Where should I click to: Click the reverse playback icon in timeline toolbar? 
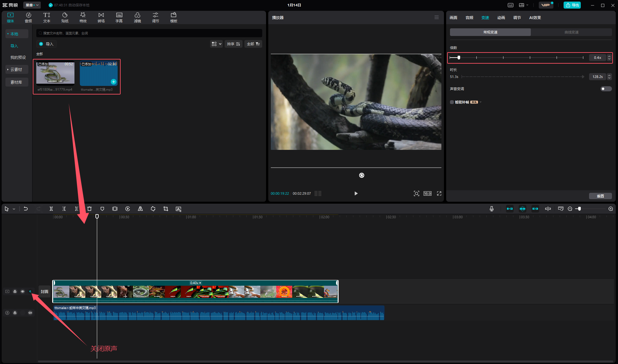click(128, 209)
